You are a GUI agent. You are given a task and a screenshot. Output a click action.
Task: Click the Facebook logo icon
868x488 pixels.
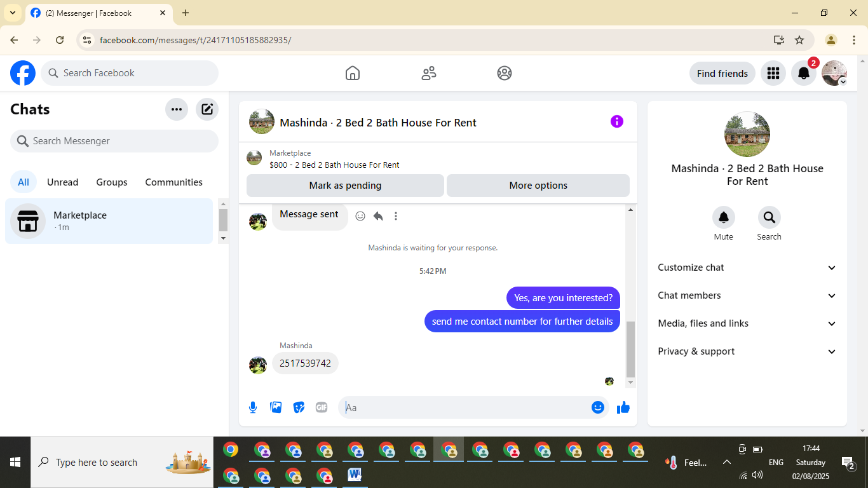(23, 73)
